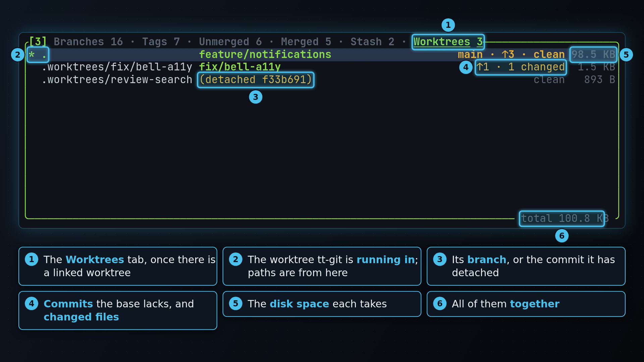The width and height of the screenshot is (644, 362).
Task: Click the total 100.8 KB footer
Action: [x=565, y=219]
